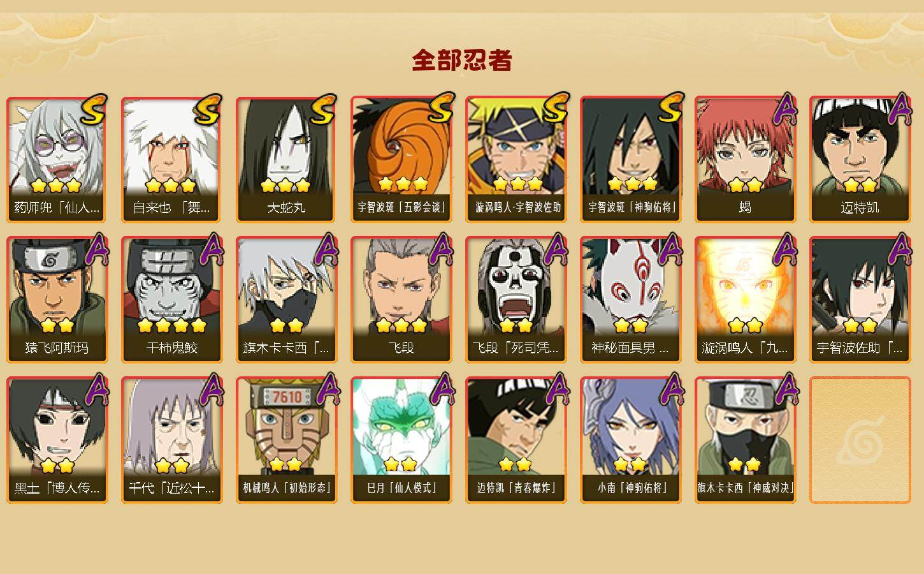Click the A rank badge on 黑土 card
This screenshot has width=924, height=574.
[96, 389]
